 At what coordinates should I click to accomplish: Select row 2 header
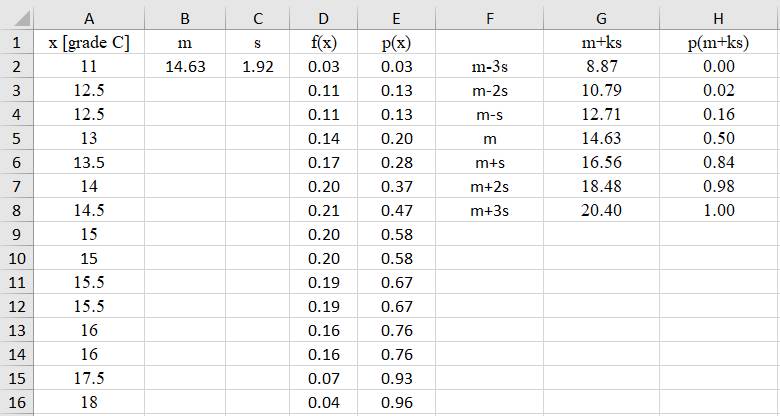16,67
